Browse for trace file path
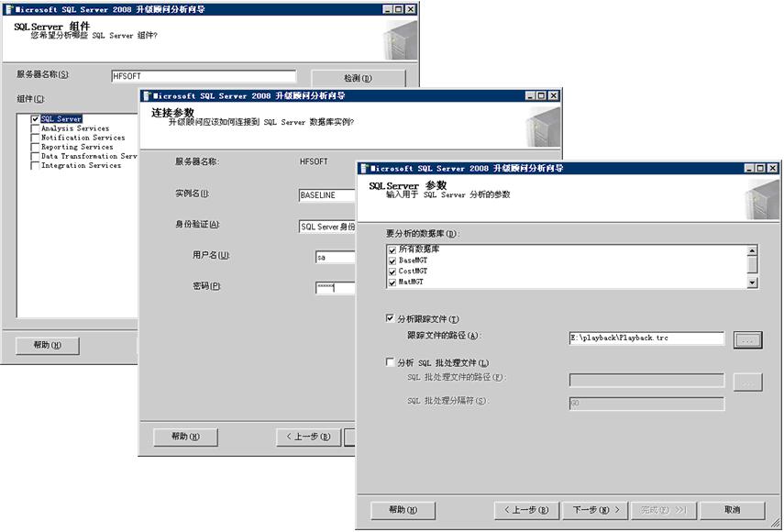 coord(747,340)
